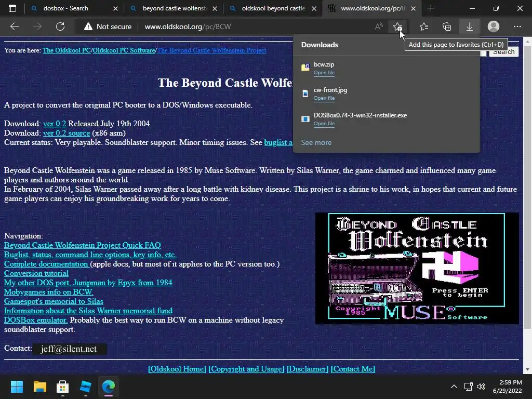
Task: Click the Beyond Castle Wolfenstein title screenshot
Action: coord(417,268)
